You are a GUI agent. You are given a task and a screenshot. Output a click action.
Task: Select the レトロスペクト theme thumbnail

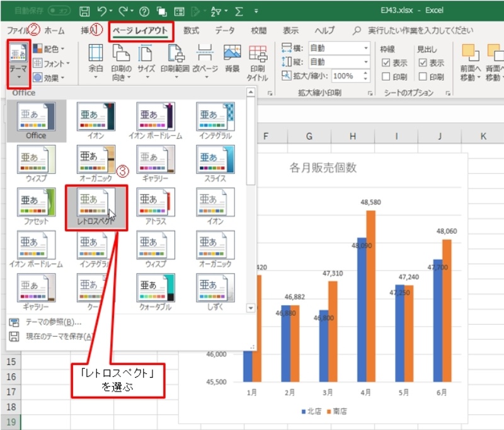tap(96, 207)
